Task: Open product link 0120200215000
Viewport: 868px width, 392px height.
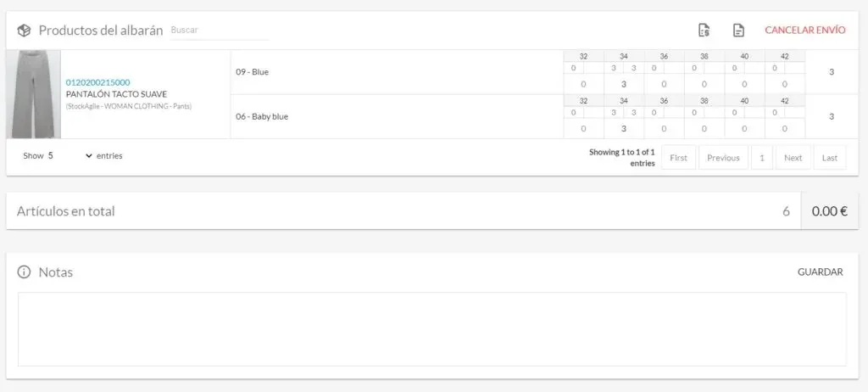Action: [98, 82]
